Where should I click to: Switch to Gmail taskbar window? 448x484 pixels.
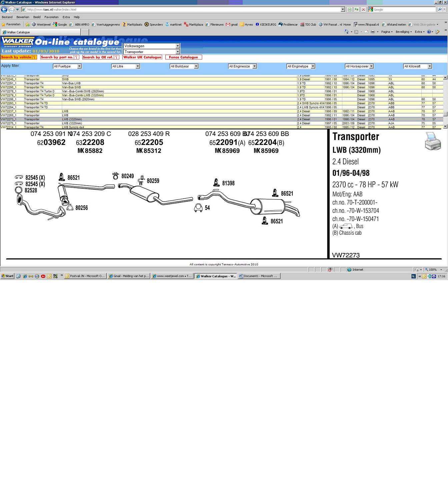point(129,276)
